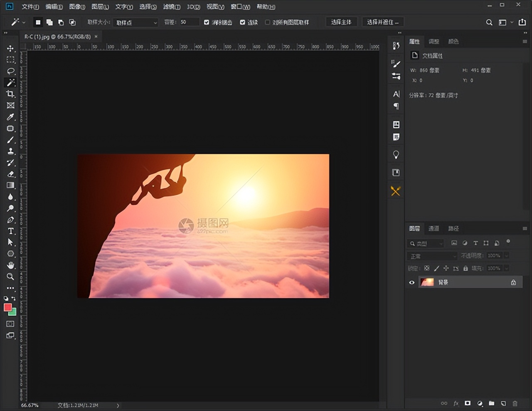Screen dimensions: 532x411
Task: Uncheck the 消除锯齿 anti-alias checkbox
Action: coord(207,22)
